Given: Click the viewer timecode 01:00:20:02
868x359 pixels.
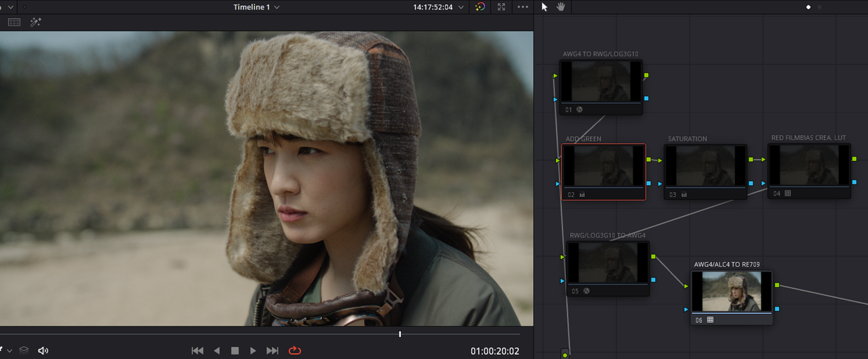Looking at the screenshot, I should click(494, 351).
